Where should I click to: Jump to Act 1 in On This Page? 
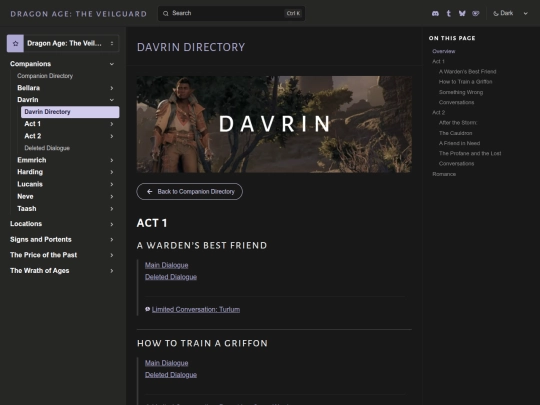438,61
